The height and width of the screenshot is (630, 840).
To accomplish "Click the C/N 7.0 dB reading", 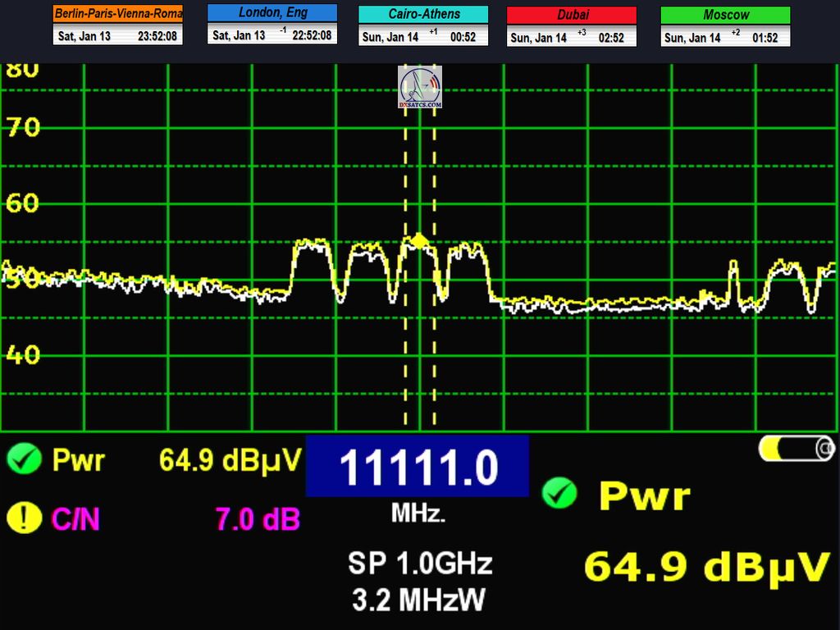I will pyautogui.click(x=258, y=518).
